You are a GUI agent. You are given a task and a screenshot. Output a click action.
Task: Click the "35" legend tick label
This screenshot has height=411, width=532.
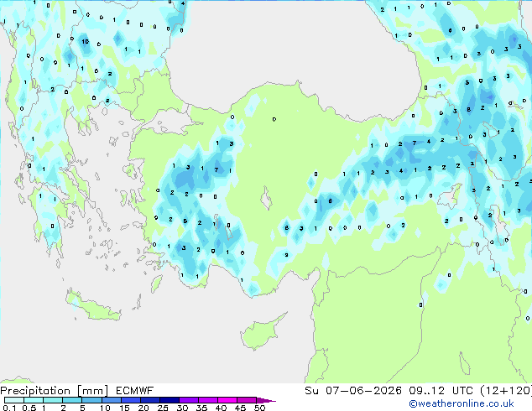[x=201, y=408]
